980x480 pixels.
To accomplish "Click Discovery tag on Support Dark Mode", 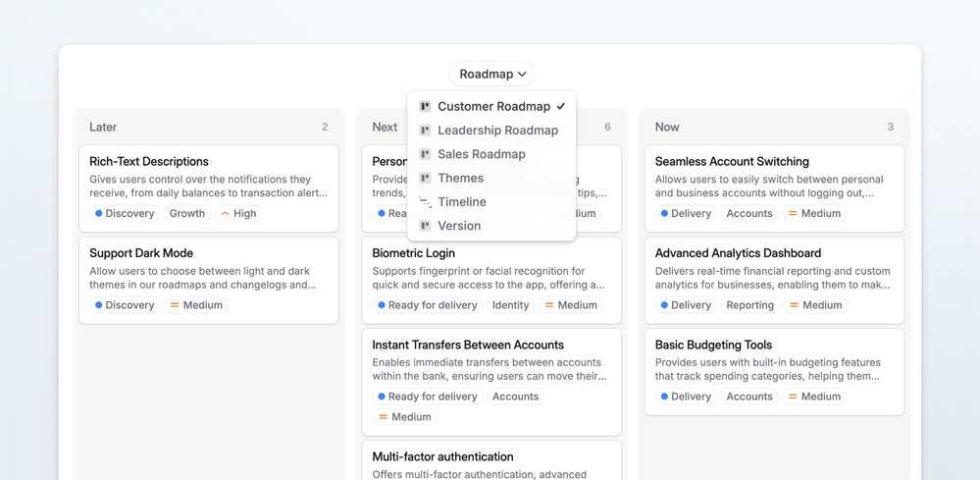I will coord(125,305).
